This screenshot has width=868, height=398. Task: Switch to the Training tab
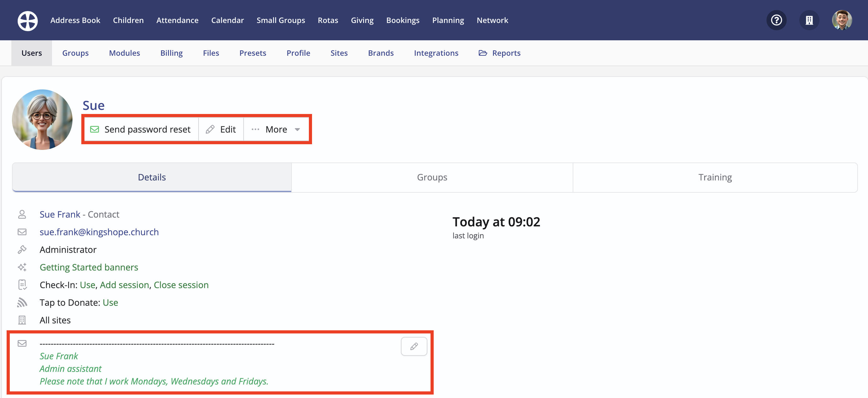point(715,177)
